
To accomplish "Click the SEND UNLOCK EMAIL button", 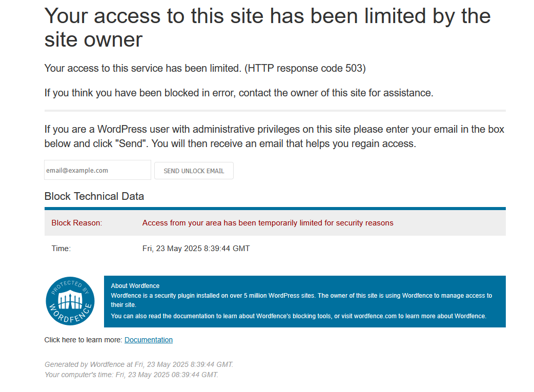I will pyautogui.click(x=194, y=171).
